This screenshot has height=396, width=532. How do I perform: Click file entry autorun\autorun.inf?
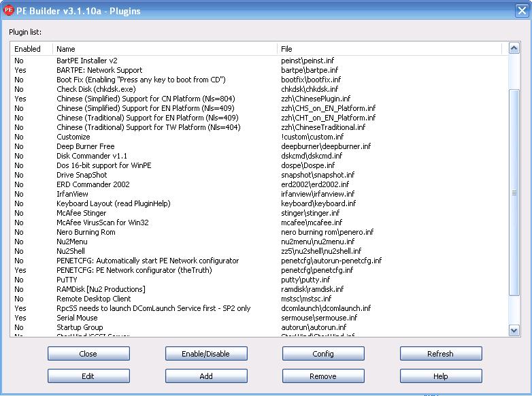(314, 327)
